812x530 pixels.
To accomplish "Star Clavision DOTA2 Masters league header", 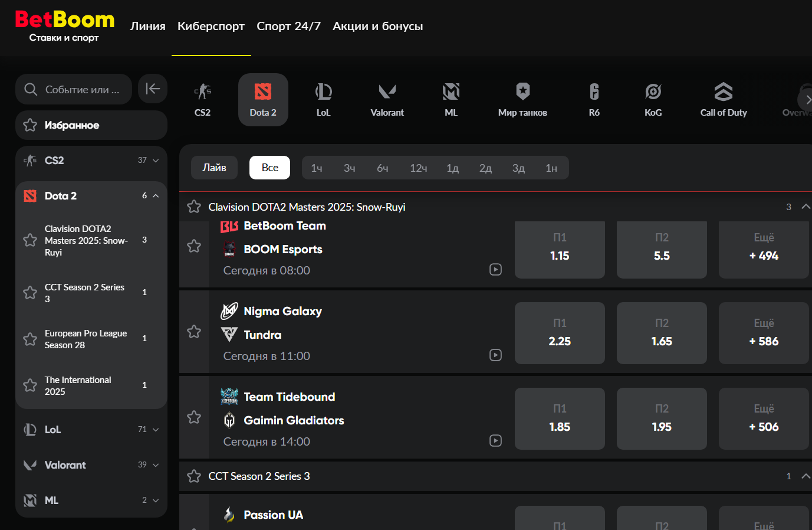I will pyautogui.click(x=194, y=207).
